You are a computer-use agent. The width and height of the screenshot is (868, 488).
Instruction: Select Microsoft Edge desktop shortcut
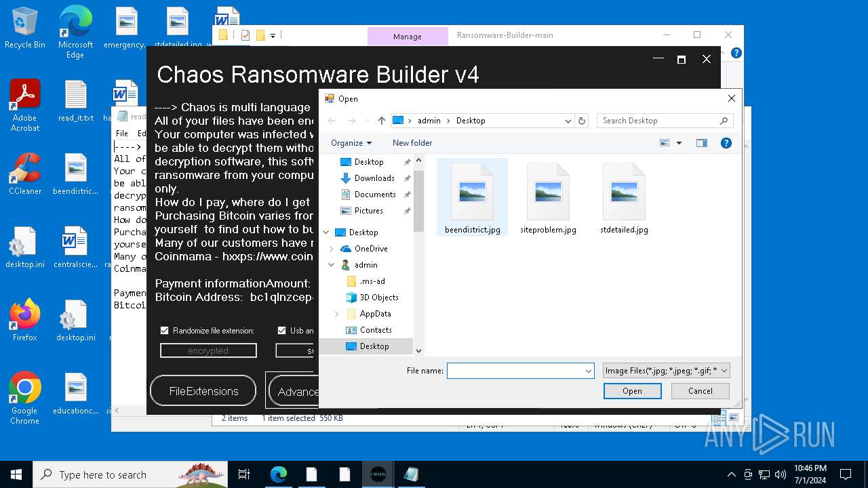[75, 32]
